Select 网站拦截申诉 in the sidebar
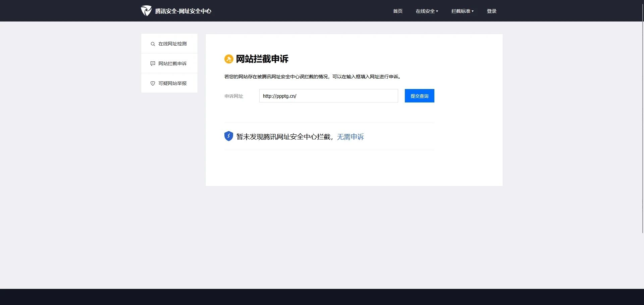The image size is (644, 305). point(169,63)
